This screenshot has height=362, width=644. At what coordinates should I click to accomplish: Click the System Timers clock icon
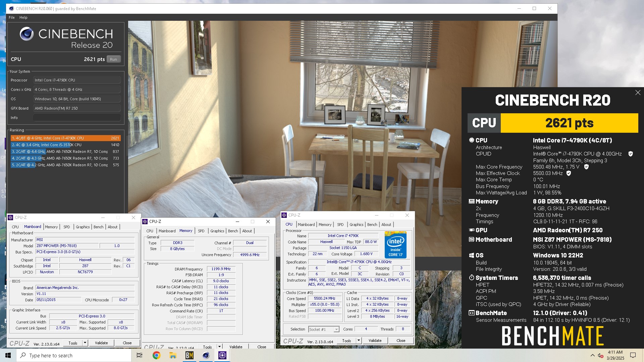[x=472, y=278]
